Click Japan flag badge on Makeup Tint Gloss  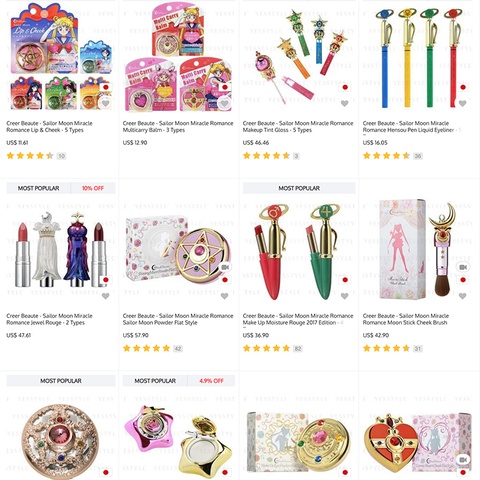(345, 87)
